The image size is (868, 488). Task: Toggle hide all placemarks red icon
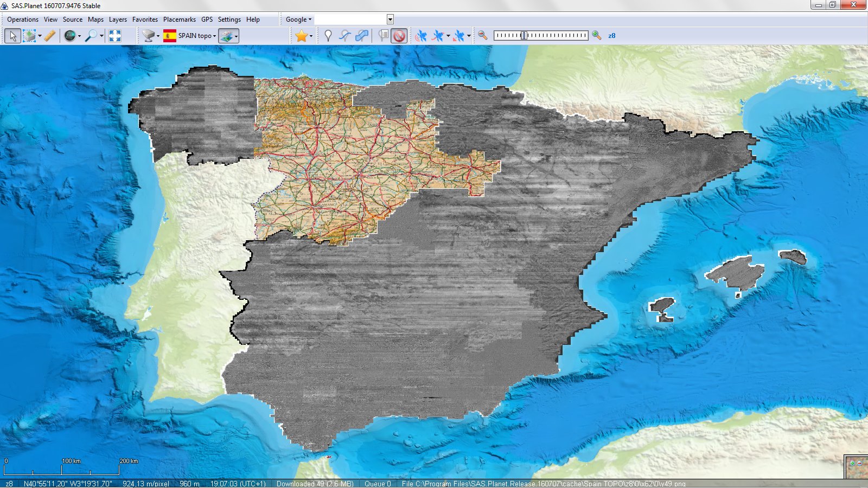point(399,36)
